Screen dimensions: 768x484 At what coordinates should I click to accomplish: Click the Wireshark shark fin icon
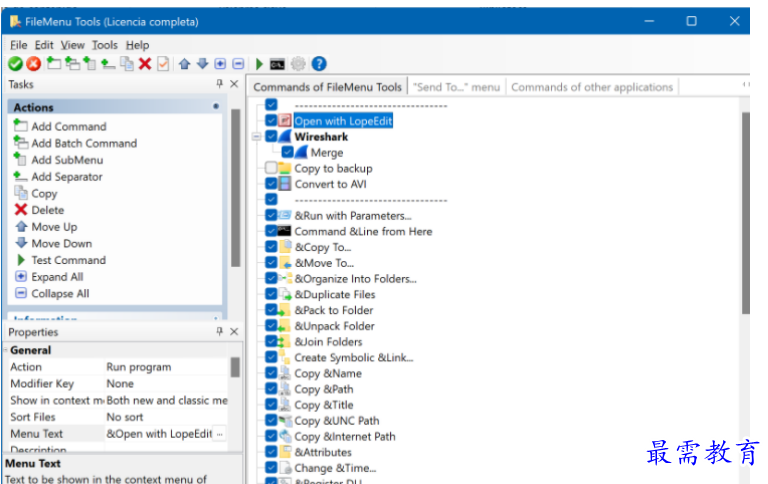(285, 136)
